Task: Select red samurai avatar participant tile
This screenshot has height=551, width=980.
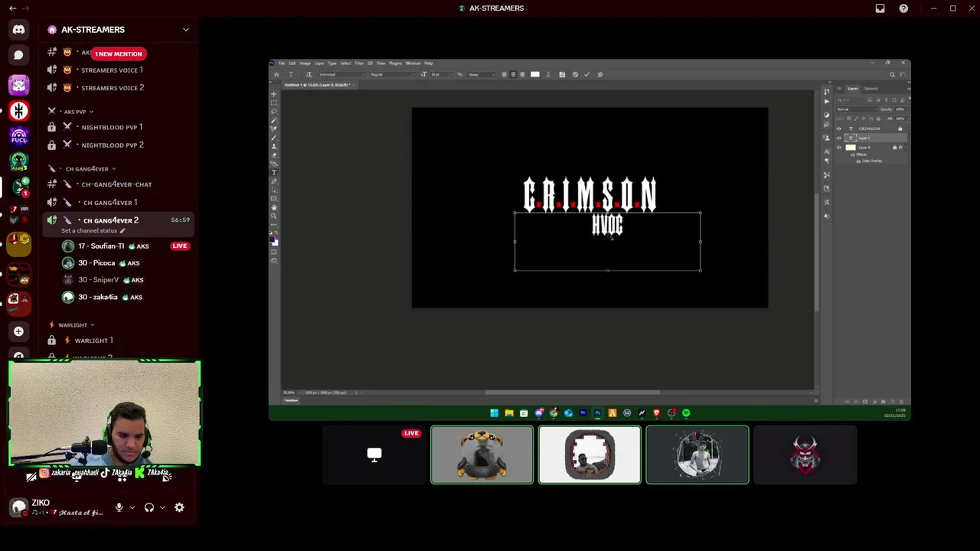Action: (805, 455)
